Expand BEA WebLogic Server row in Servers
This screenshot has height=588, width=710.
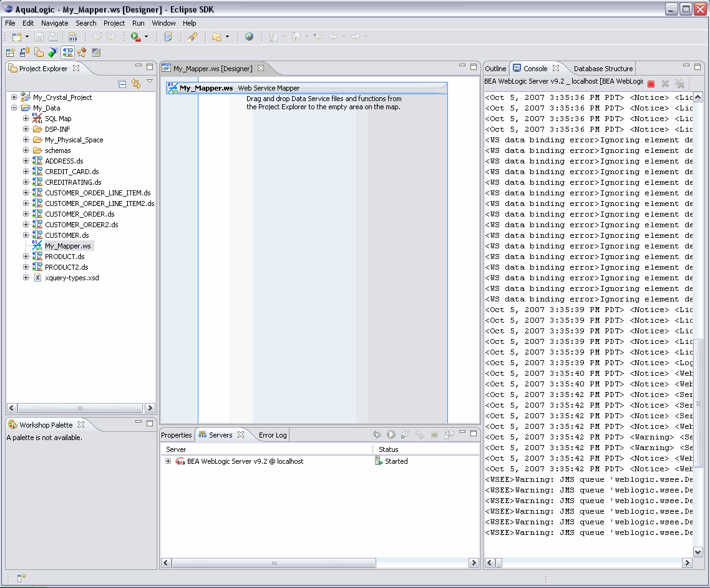click(x=168, y=461)
